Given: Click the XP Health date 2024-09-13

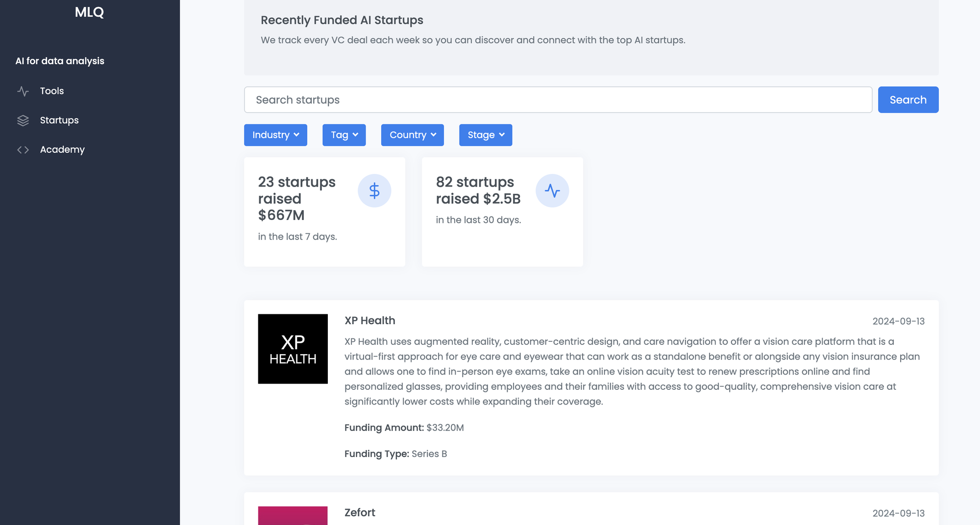Looking at the screenshot, I should [899, 321].
